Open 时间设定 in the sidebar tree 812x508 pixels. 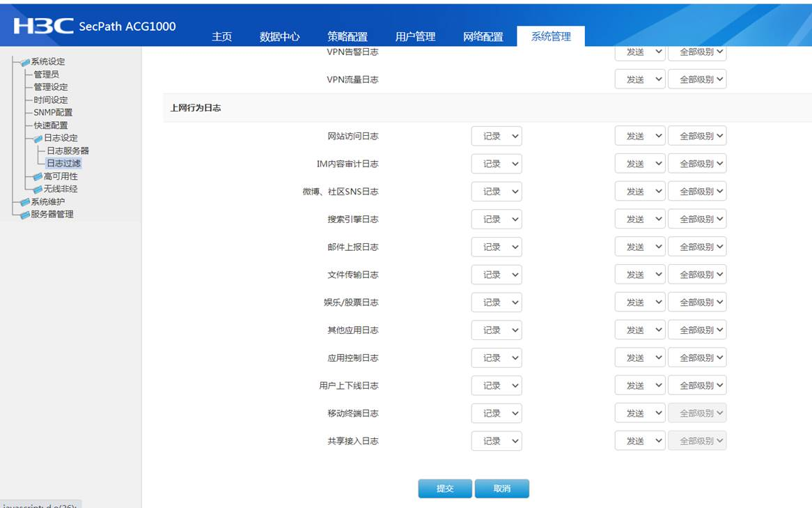(x=51, y=100)
